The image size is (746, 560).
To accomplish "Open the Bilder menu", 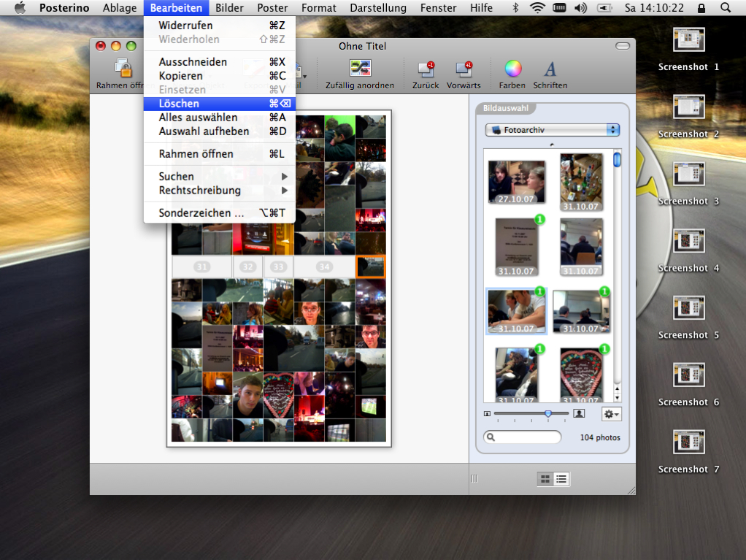I will tap(229, 7).
